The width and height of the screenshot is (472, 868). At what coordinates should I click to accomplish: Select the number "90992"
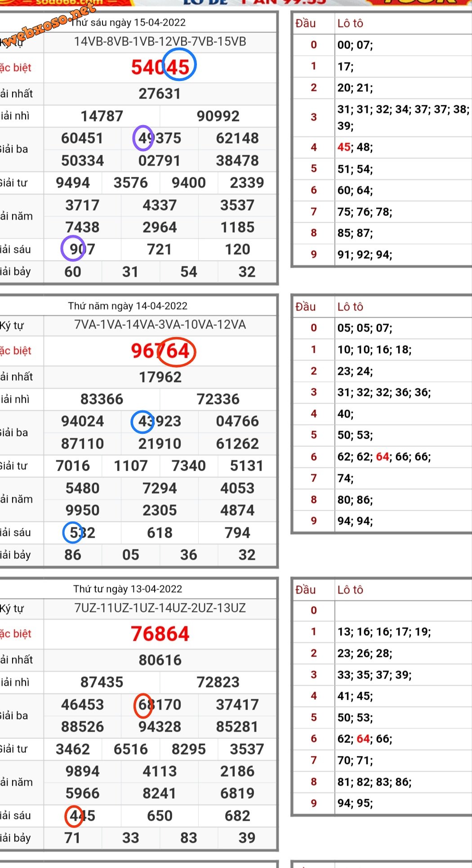pyautogui.click(x=218, y=116)
